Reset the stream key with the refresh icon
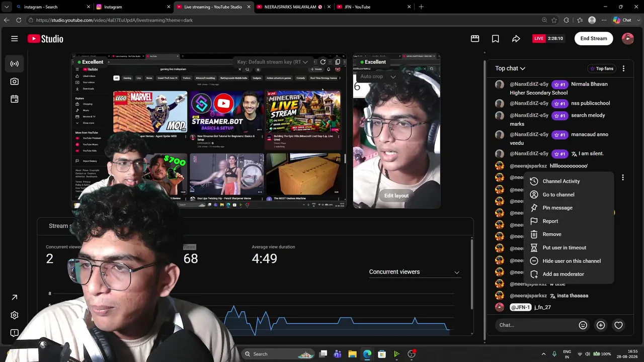Viewport: 644px width, 362px height. (x=323, y=62)
